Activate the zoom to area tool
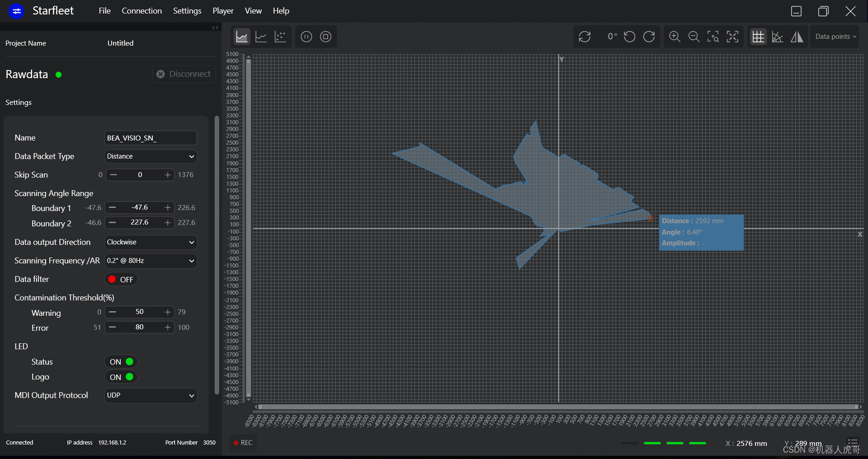The image size is (868, 459). pos(713,37)
